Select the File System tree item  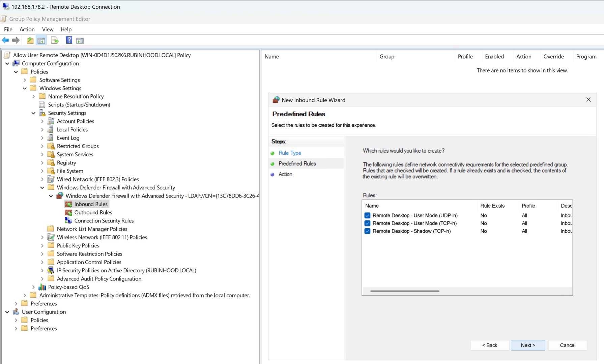tap(70, 171)
